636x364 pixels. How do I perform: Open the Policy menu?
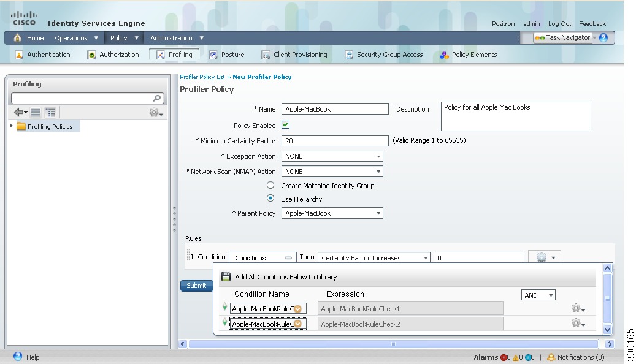click(124, 38)
